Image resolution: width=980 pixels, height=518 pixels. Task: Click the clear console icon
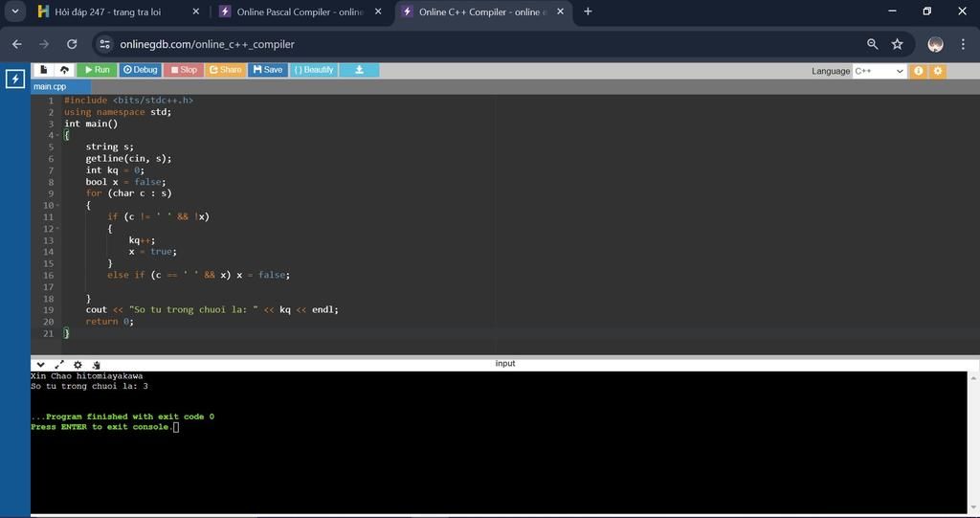click(x=97, y=365)
